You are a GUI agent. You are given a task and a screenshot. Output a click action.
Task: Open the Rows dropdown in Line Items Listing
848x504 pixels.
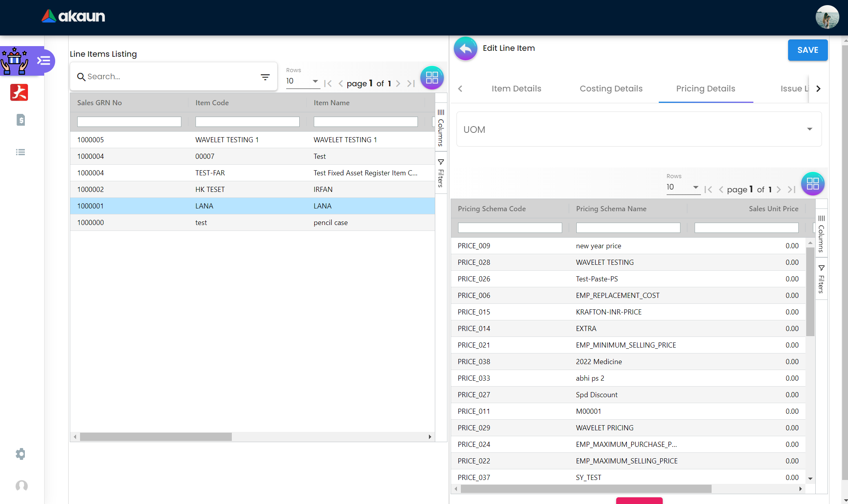(302, 81)
